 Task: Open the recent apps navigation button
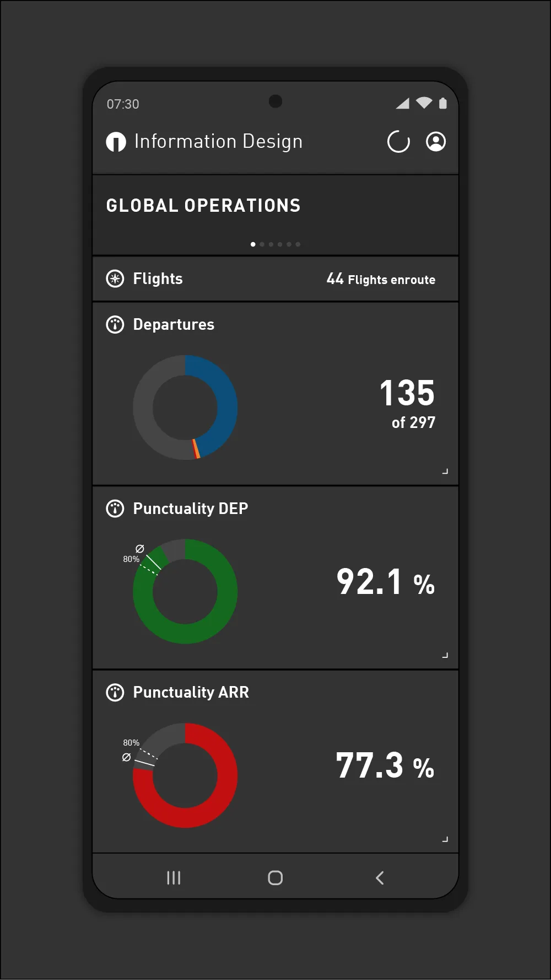pyautogui.click(x=174, y=878)
